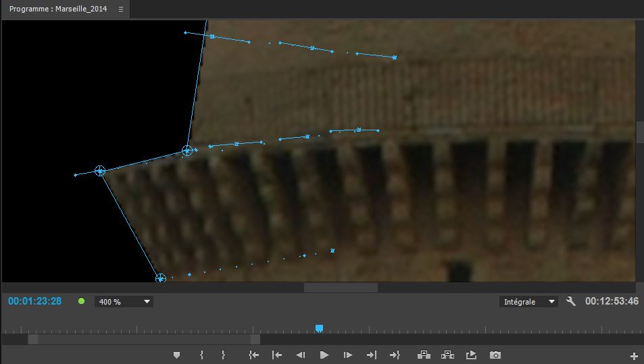
Task: Jump to the Out point
Action: [395, 355]
